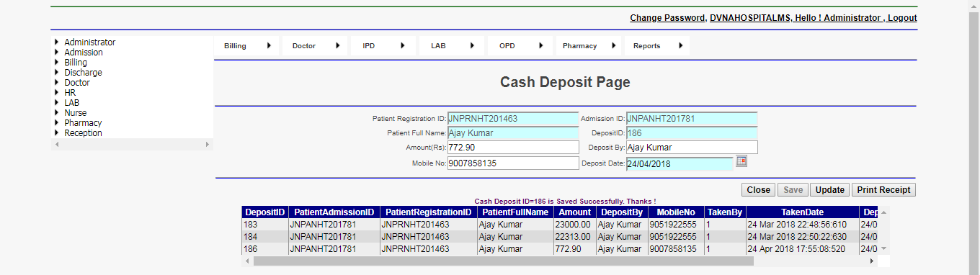Screen dimensions: 980x275
Task: Open the Doctor top menu
Action: (x=315, y=46)
